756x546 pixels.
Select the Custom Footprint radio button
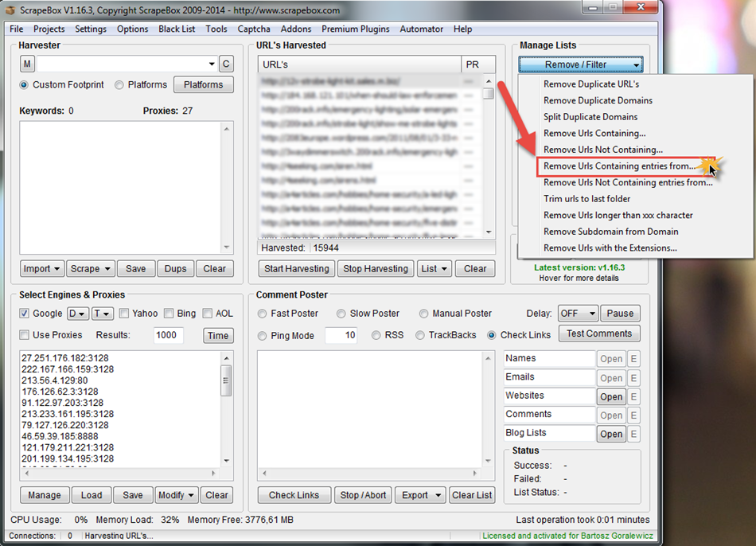[24, 85]
